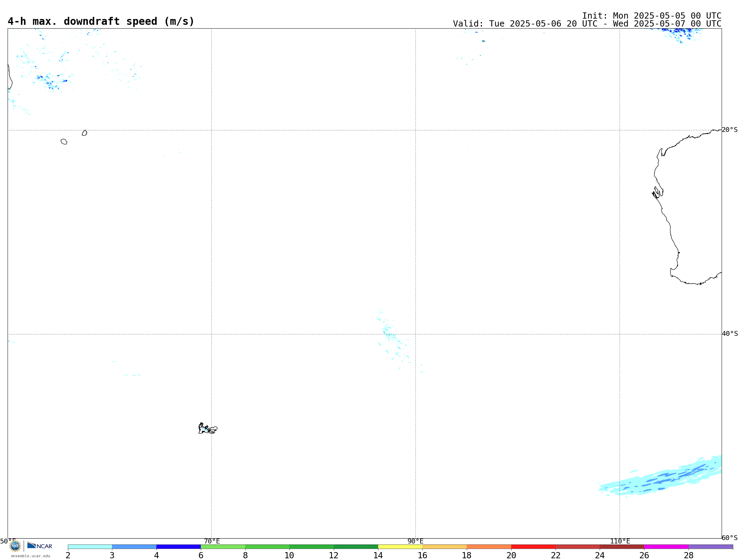Click the colorbar tick label '14'

[x=378, y=555]
